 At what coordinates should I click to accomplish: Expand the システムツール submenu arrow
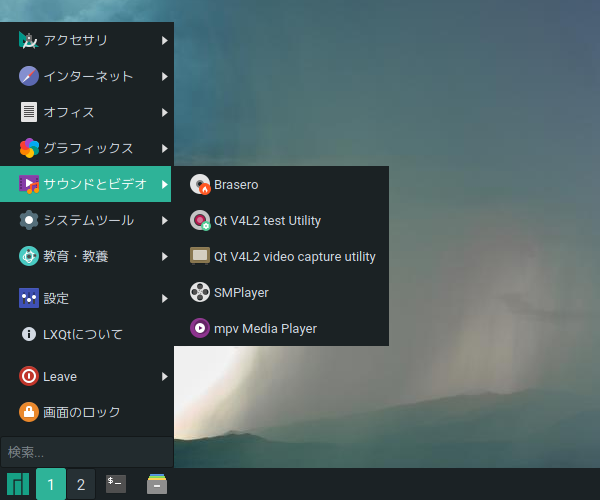coord(165,220)
